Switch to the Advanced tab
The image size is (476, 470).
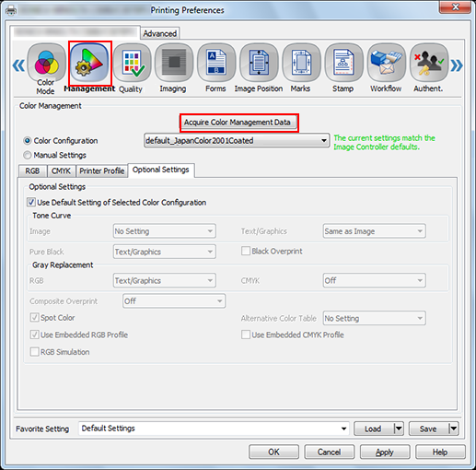tap(160, 33)
